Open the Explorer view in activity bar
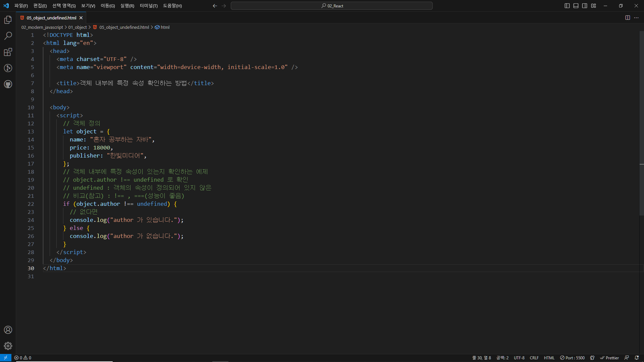644x362 pixels. click(x=8, y=20)
